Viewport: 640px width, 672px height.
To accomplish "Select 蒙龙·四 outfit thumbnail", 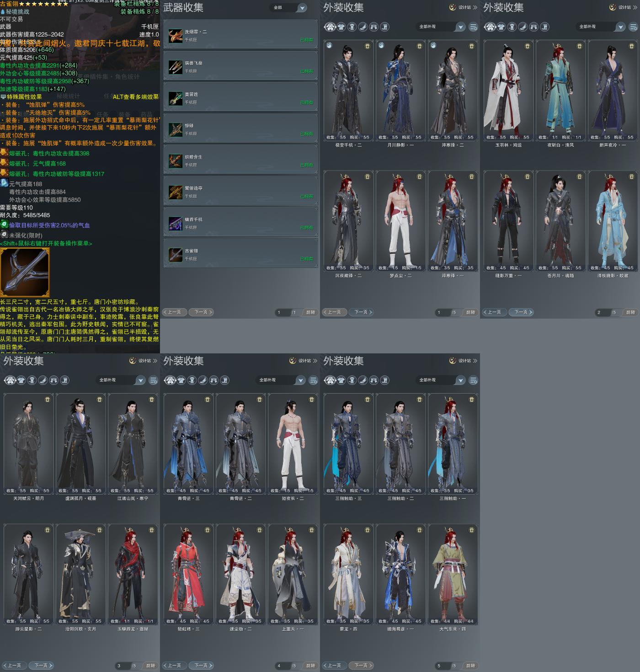I will [x=348, y=574].
